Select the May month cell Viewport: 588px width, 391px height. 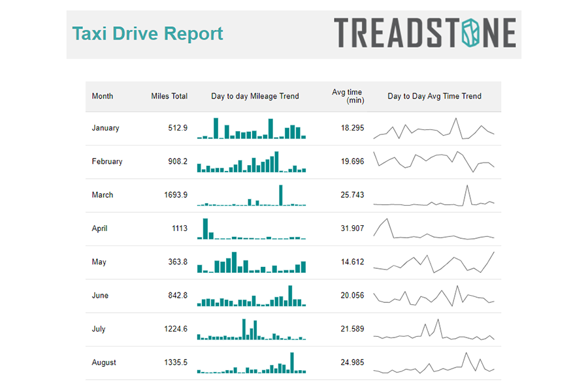[x=99, y=262]
